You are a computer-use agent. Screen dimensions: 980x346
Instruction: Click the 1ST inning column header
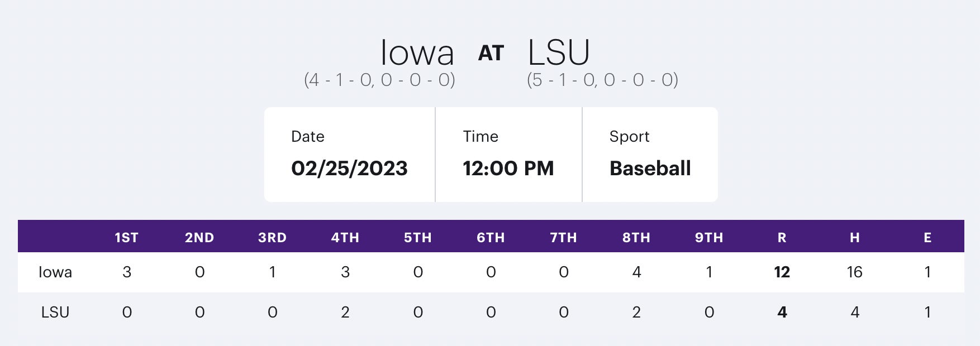click(127, 238)
